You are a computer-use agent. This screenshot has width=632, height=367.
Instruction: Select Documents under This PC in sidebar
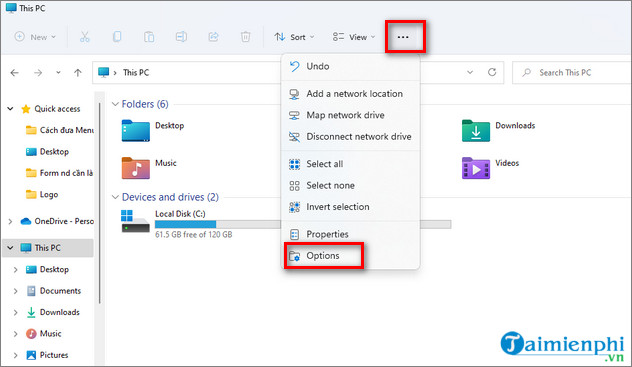tap(54, 290)
